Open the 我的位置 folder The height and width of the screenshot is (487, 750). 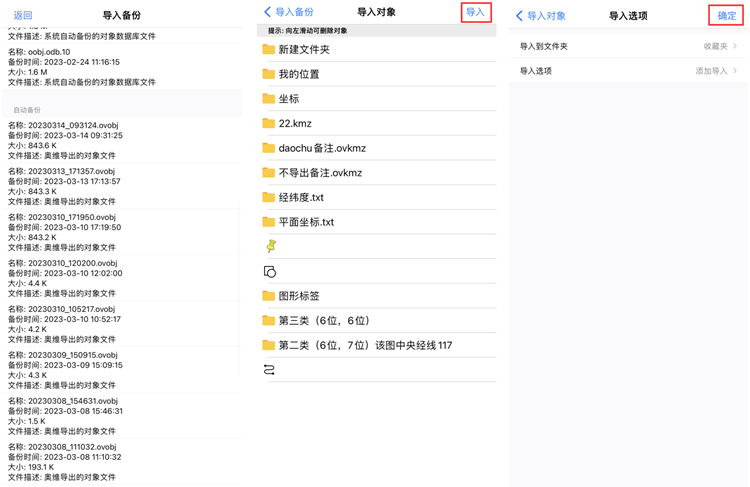(299, 74)
